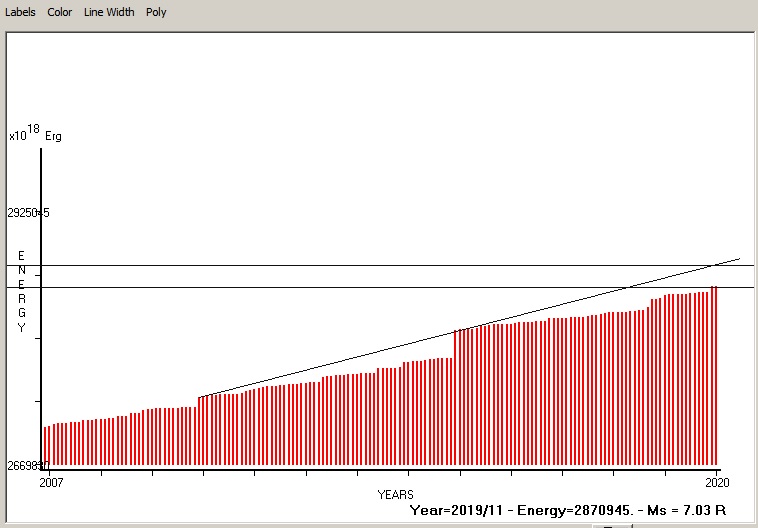Select the YEARS x-axis title

click(x=395, y=495)
